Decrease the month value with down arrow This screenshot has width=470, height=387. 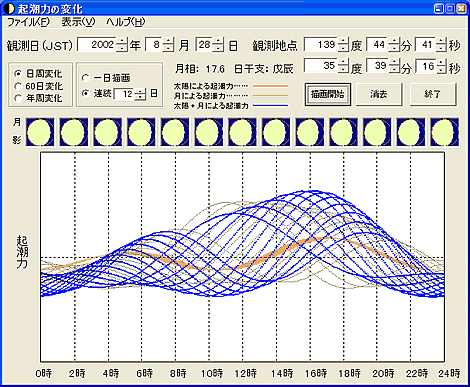coord(168,48)
